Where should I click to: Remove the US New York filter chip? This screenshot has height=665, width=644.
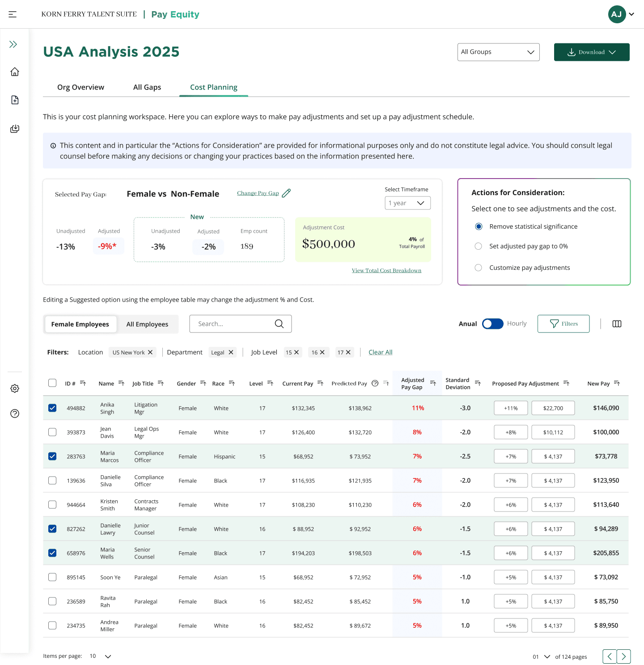(x=150, y=352)
